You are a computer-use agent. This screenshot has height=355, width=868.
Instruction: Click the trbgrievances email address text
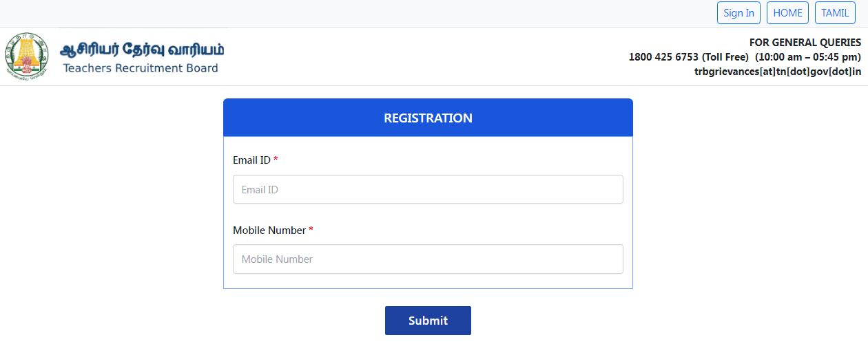coord(778,71)
